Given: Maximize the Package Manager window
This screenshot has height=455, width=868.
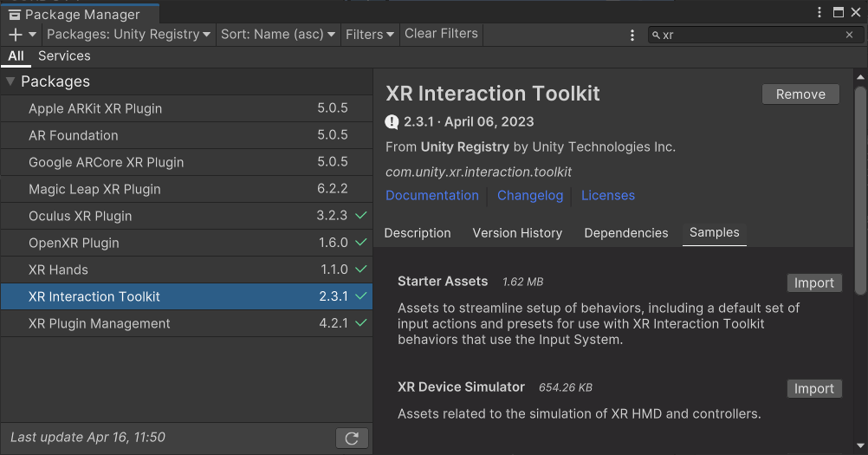Looking at the screenshot, I should [x=839, y=12].
